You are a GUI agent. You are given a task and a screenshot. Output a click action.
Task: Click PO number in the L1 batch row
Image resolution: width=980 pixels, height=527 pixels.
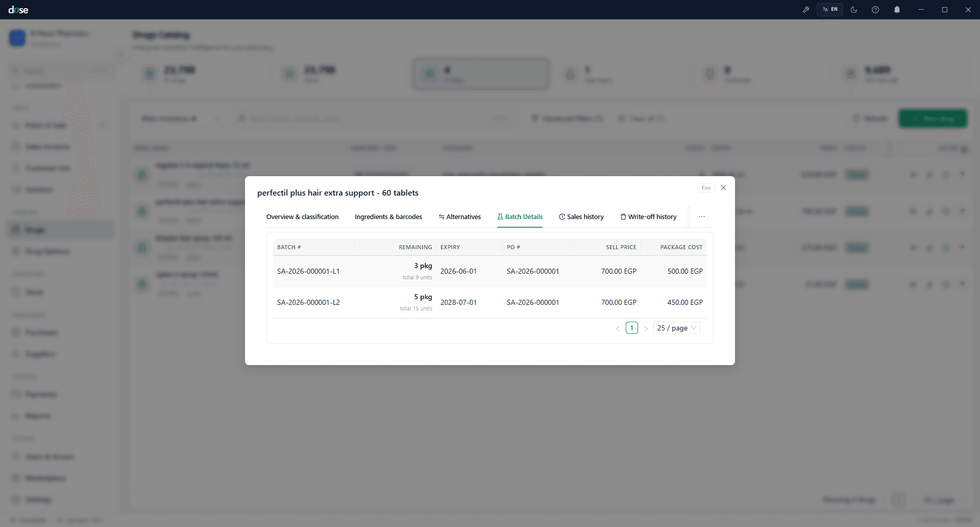click(x=533, y=272)
